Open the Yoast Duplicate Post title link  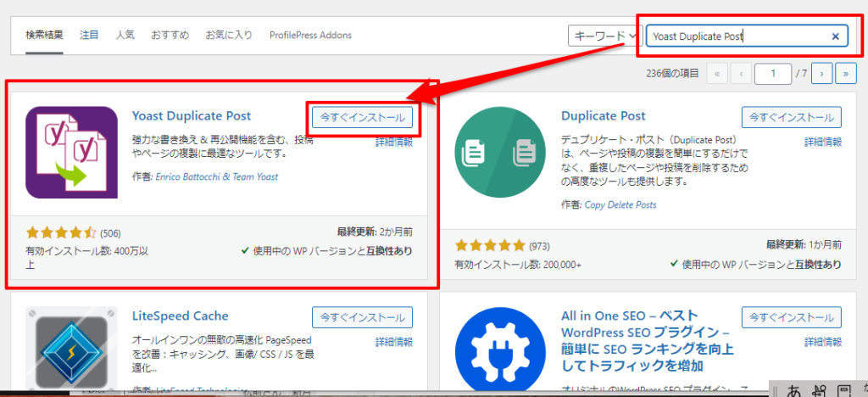(192, 116)
